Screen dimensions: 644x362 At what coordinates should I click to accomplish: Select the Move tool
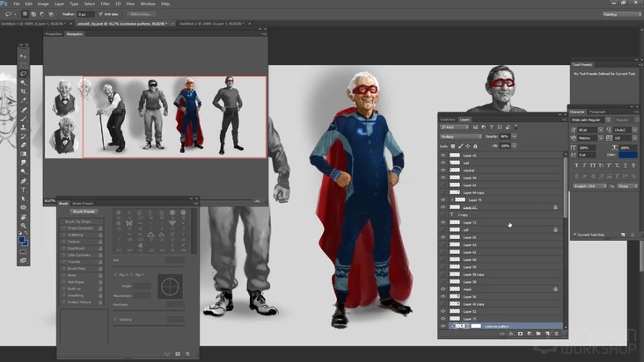pos(24,55)
